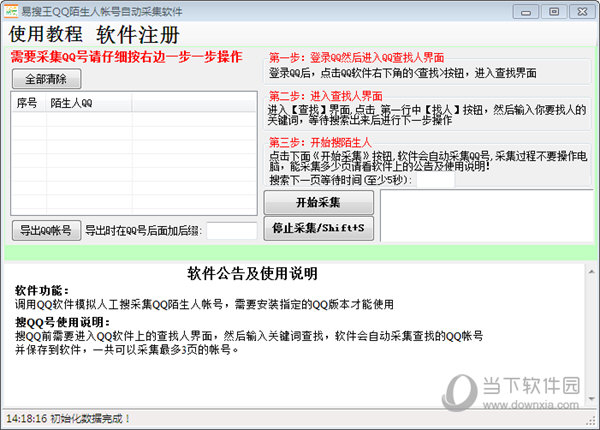
Task: Click the 软件公告及使用说明 title
Action: pyautogui.click(x=253, y=274)
